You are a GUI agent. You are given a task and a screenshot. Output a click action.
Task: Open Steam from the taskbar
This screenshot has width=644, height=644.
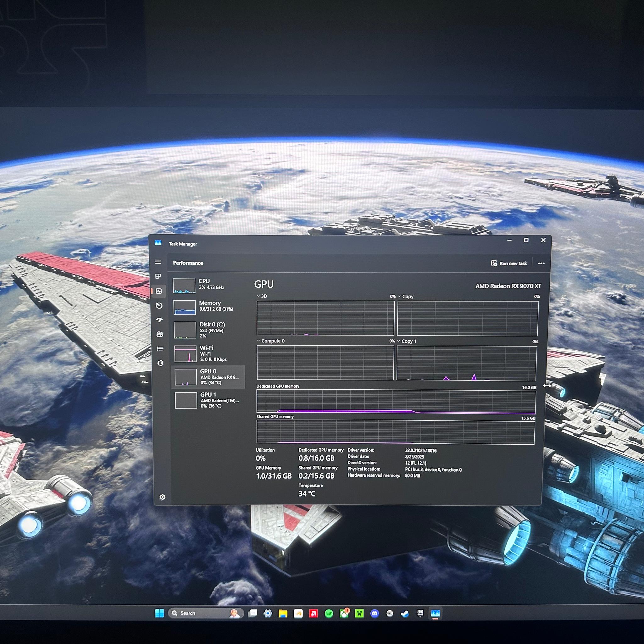tap(405, 614)
